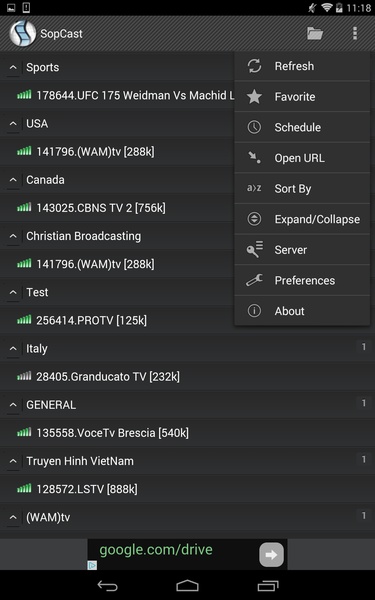
Task: Choose Preferences from the menu
Action: tap(302, 280)
